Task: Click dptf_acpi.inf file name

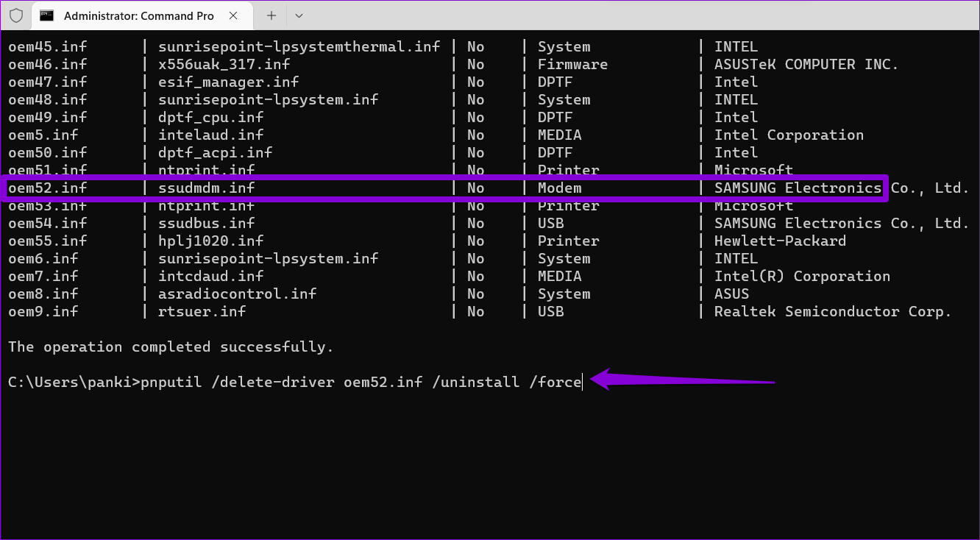Action: click(x=216, y=153)
